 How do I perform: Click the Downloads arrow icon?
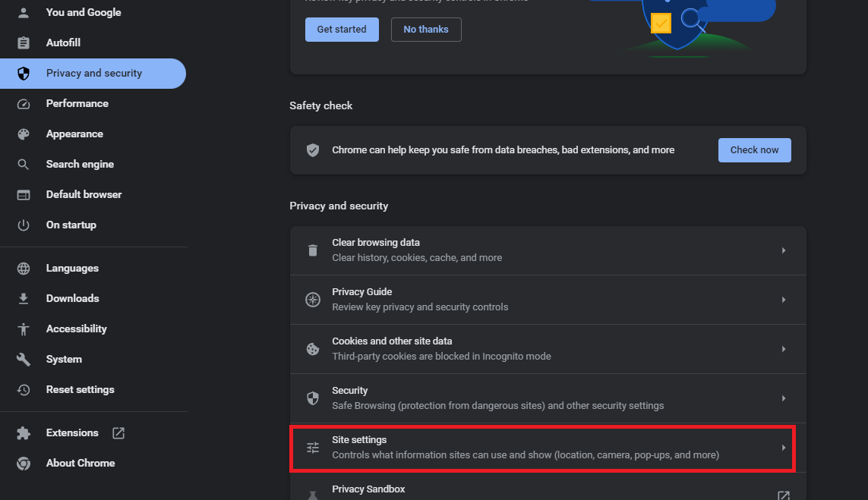tap(24, 299)
